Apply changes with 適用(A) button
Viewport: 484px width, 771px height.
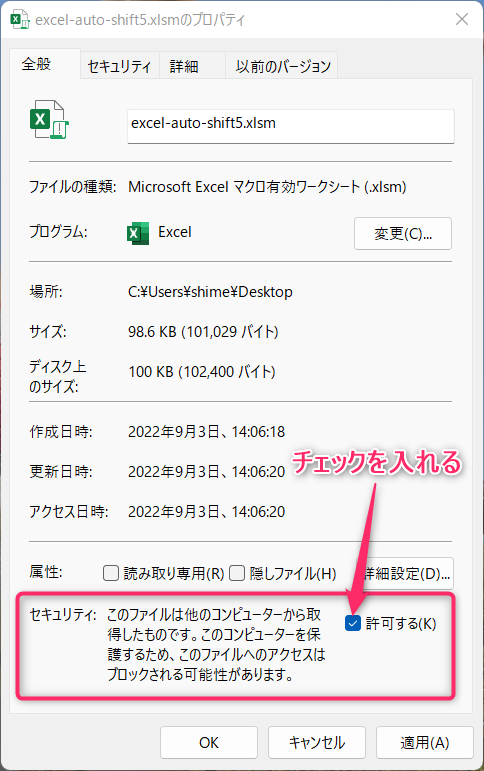(425, 742)
